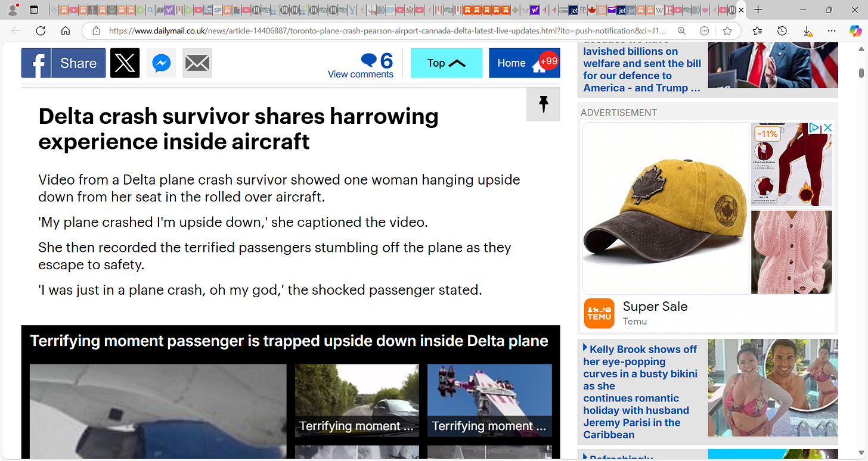Open the Copilot sidebar icon
This screenshot has width=868, height=461.
point(855,31)
